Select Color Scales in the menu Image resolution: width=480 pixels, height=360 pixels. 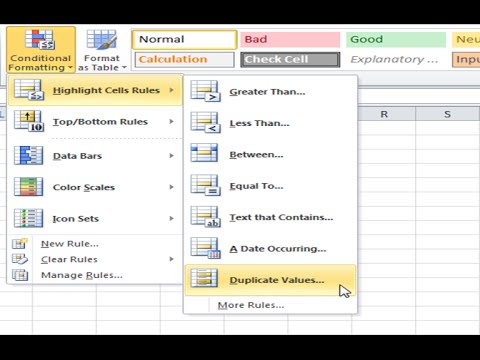pyautogui.click(x=95, y=187)
